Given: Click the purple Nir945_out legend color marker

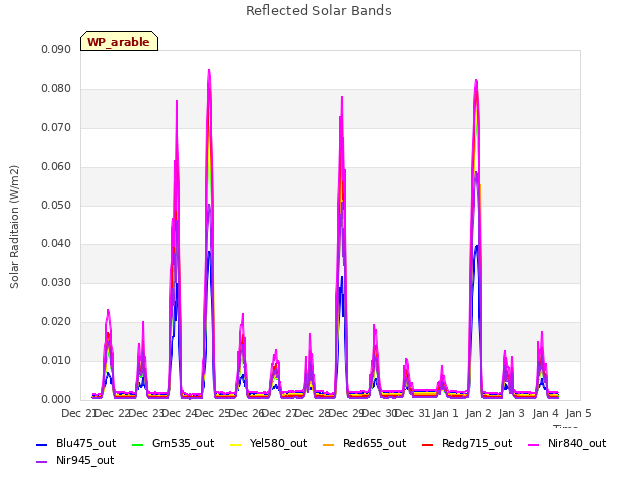Looking at the screenshot, I should pyautogui.click(x=42, y=462).
